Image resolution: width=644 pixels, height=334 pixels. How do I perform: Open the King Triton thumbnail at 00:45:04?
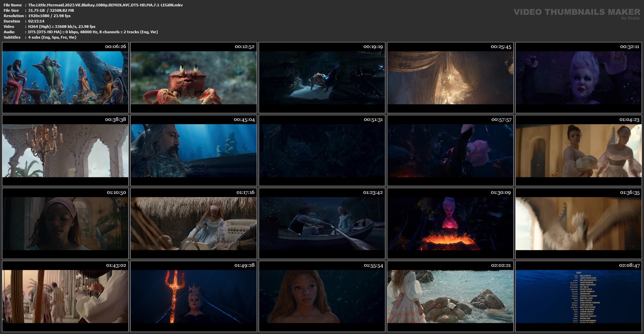click(194, 151)
